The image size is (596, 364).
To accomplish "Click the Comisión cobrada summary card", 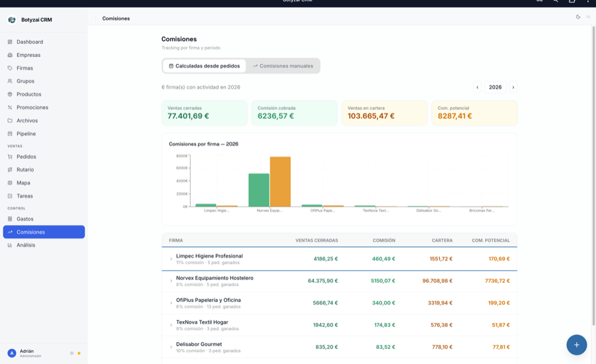I will (294, 113).
